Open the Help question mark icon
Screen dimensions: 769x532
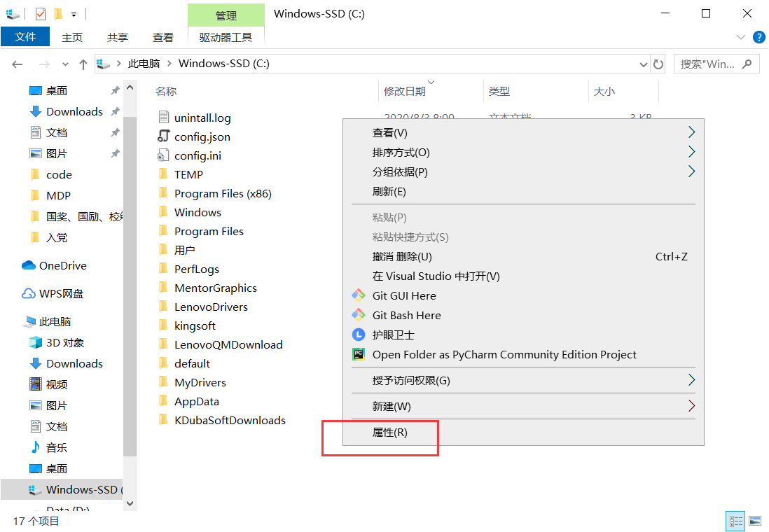758,37
